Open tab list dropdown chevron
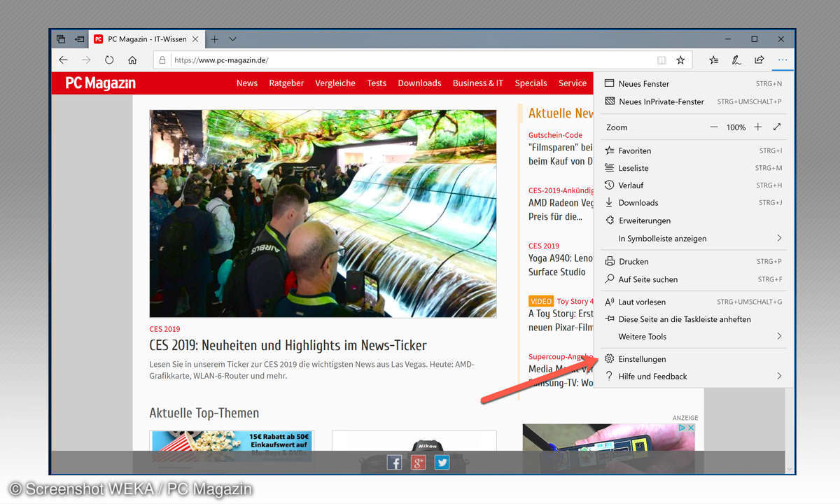 point(233,39)
